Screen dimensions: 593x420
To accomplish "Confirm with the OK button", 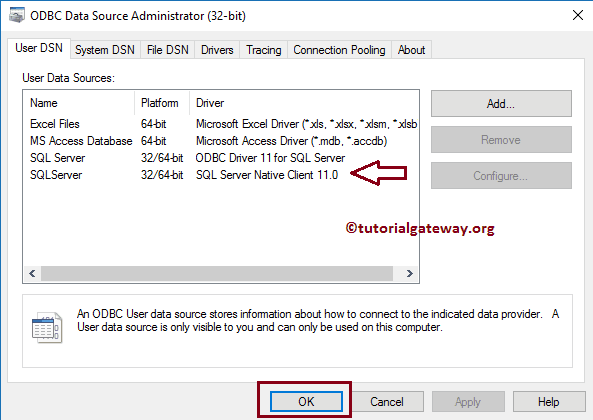I will (x=306, y=401).
